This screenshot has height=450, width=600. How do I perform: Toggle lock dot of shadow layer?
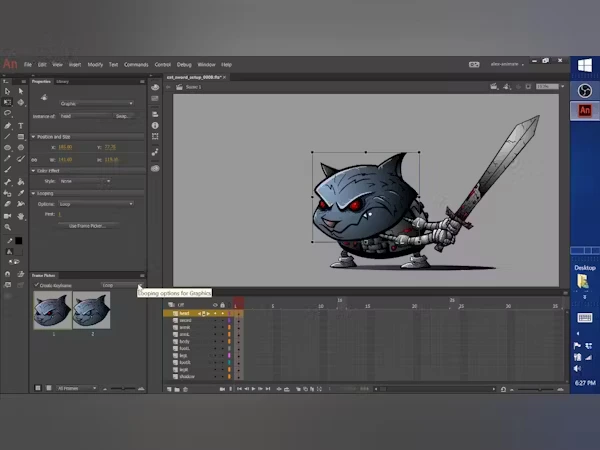pos(222,377)
